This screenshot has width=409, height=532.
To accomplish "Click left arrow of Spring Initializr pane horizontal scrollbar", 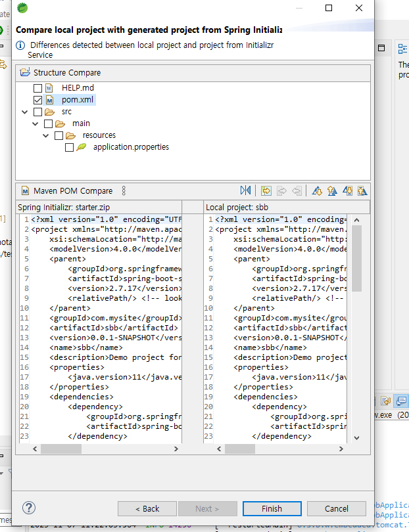I will (x=35, y=449).
